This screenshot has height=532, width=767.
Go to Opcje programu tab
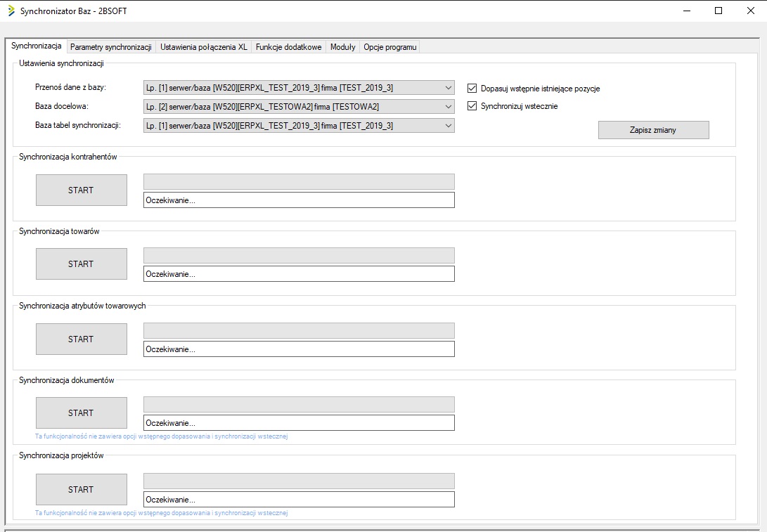pyautogui.click(x=390, y=47)
